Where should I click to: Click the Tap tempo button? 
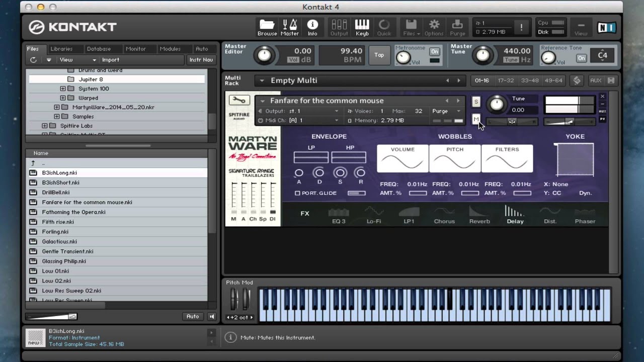click(379, 55)
